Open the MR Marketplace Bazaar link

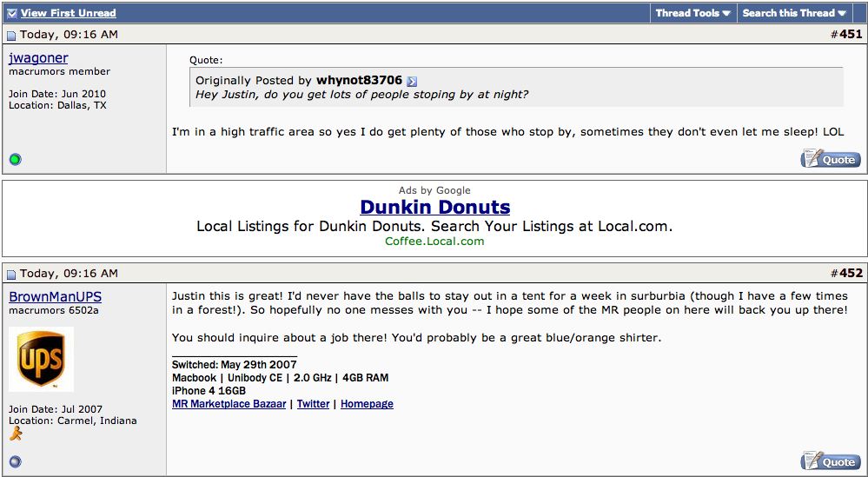[x=229, y=404]
